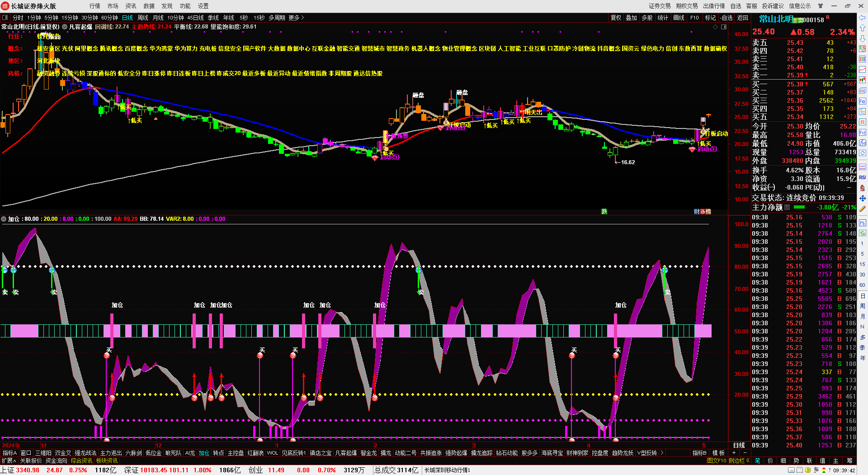Click the 关联报价 button
The width and height of the screenshot is (868, 475).
[x=31, y=461]
